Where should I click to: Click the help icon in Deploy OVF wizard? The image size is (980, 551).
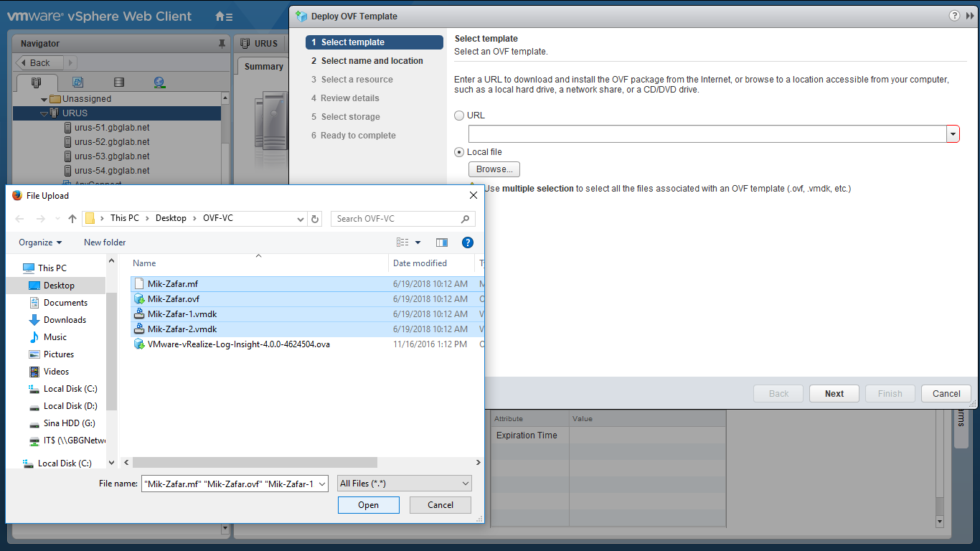coord(954,16)
